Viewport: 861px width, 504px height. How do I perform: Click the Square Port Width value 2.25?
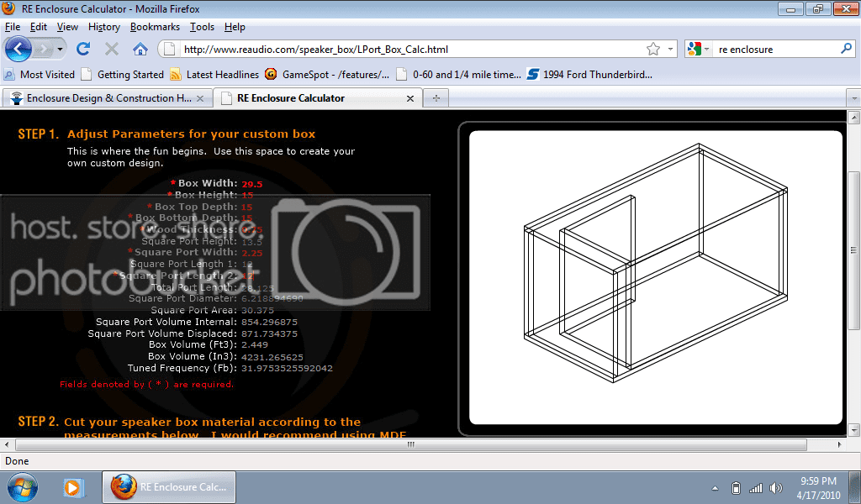coord(252,253)
